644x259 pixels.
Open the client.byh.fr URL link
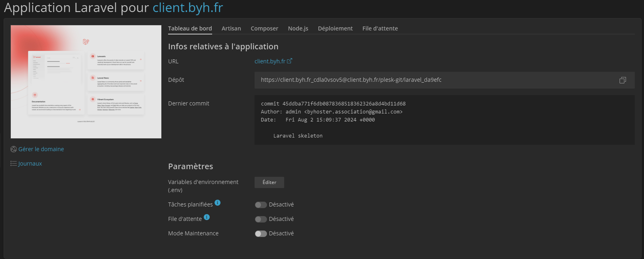(x=270, y=61)
